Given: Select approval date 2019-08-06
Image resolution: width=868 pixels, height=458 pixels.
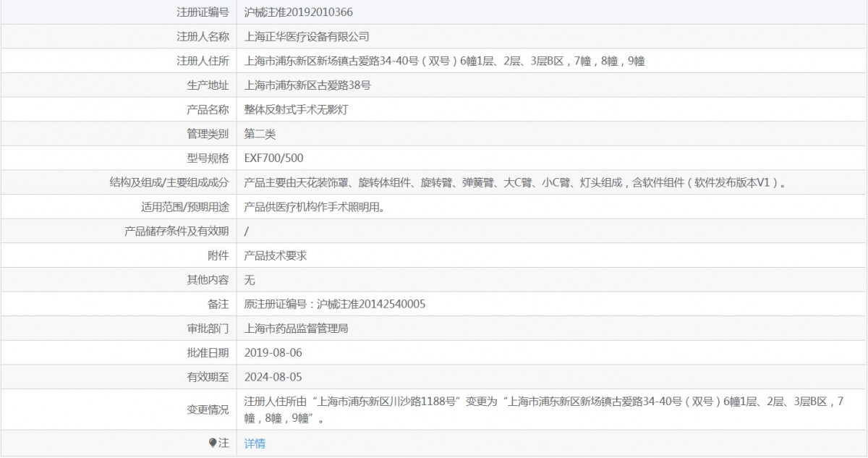Looking at the screenshot, I should pyautogui.click(x=273, y=353).
